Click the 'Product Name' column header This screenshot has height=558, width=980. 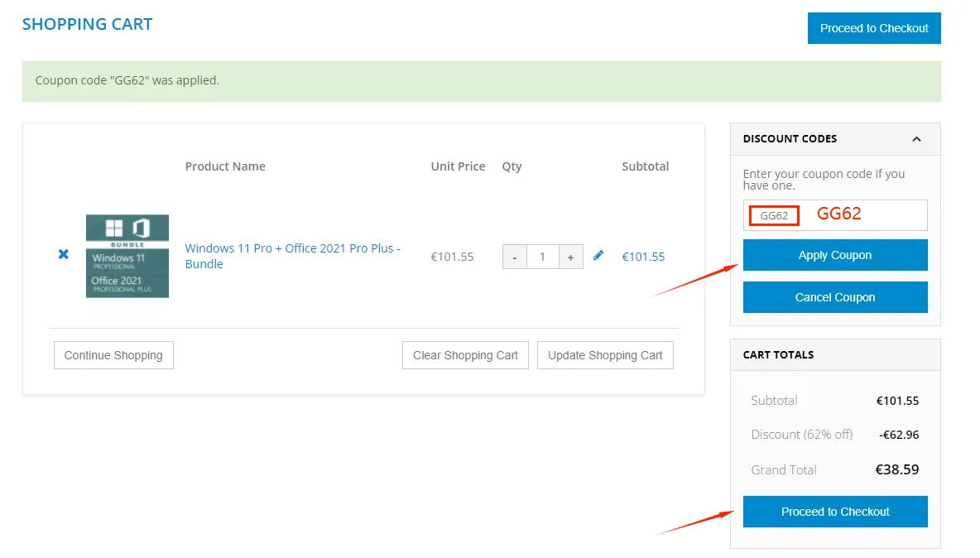[x=225, y=166]
